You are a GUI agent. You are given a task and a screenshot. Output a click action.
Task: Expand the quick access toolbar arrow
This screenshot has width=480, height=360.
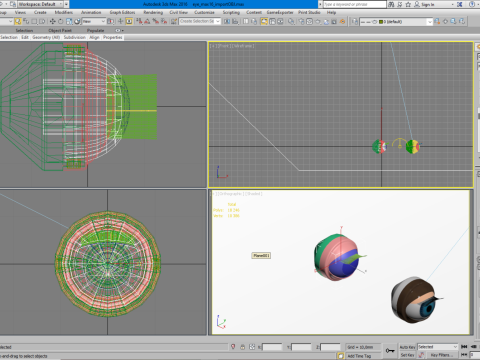tap(66, 4)
